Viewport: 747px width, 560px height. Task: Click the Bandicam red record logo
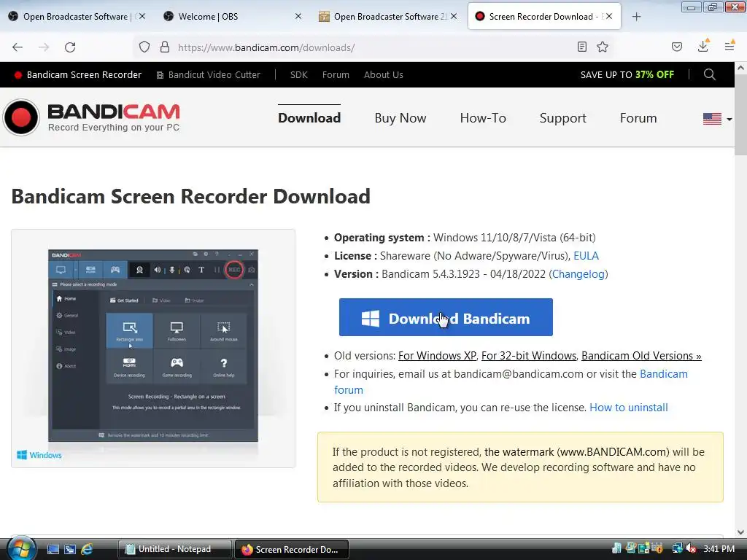[21, 117]
